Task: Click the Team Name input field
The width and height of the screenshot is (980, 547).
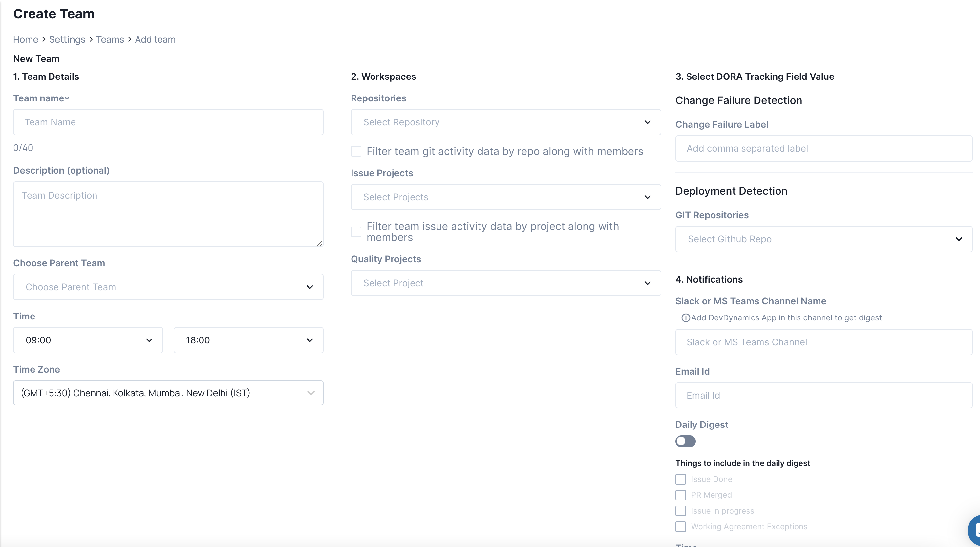Action: coord(168,122)
